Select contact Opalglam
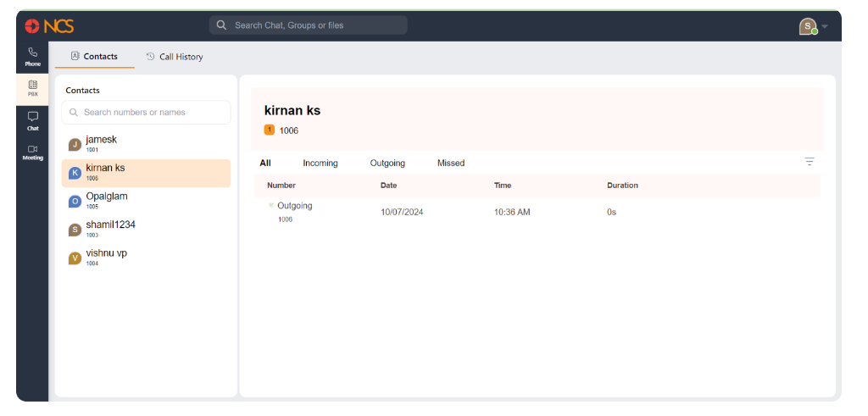The width and height of the screenshot is (868, 416). coord(146,201)
